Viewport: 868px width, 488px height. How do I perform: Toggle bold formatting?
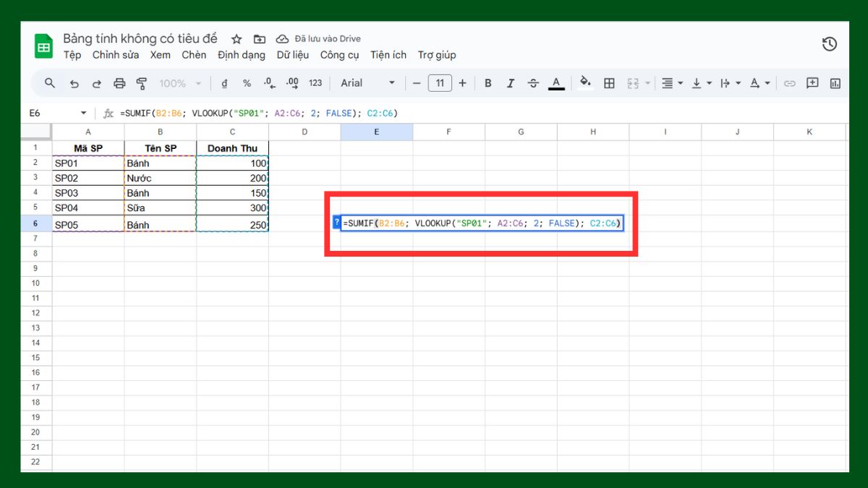(488, 83)
